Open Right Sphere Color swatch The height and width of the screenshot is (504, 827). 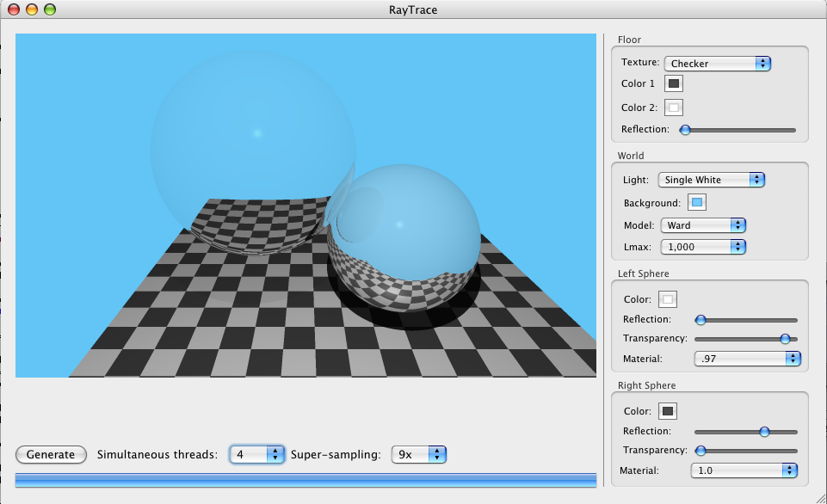[x=668, y=411]
